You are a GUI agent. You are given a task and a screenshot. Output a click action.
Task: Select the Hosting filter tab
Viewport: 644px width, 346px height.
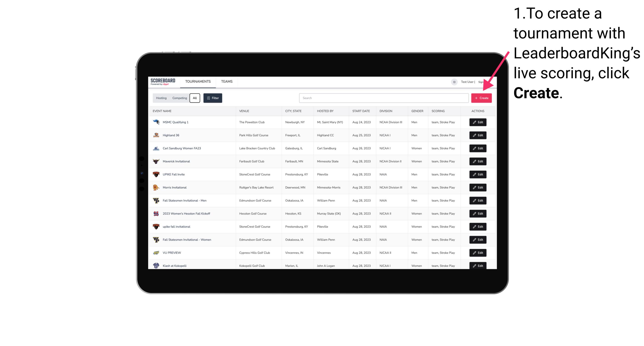(161, 98)
